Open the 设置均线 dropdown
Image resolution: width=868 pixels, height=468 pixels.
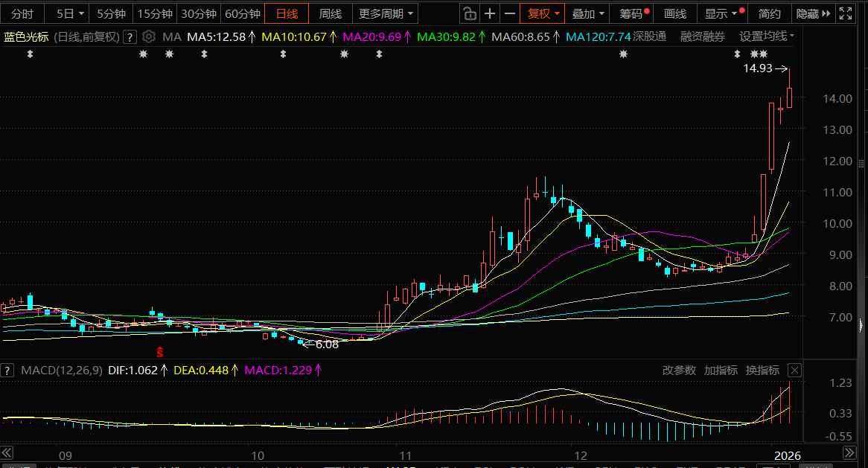766,36
